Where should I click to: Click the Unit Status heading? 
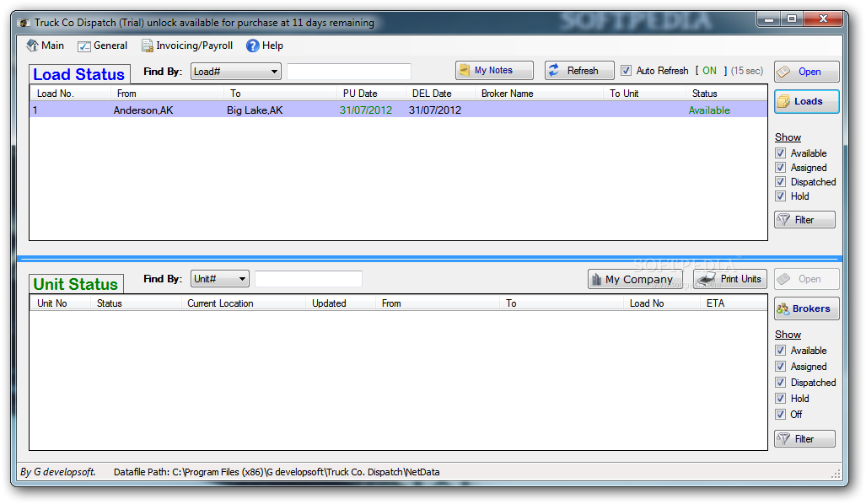(x=76, y=284)
